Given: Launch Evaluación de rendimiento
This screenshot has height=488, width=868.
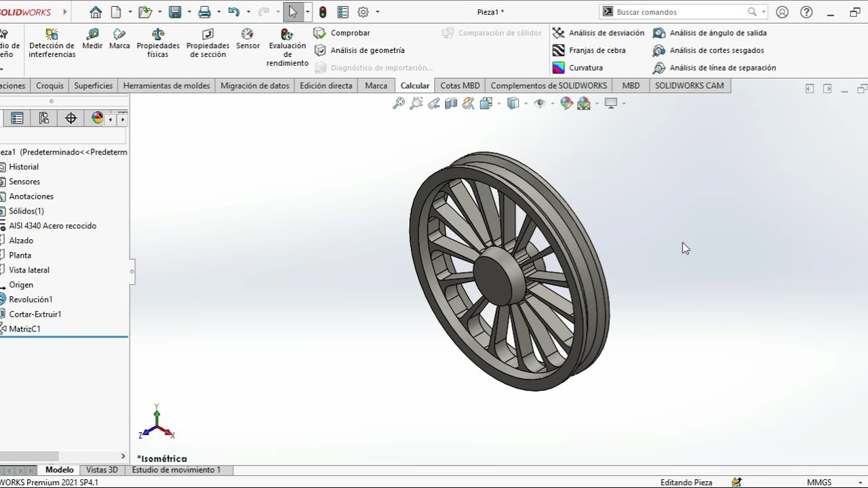Looking at the screenshot, I should 288,48.
